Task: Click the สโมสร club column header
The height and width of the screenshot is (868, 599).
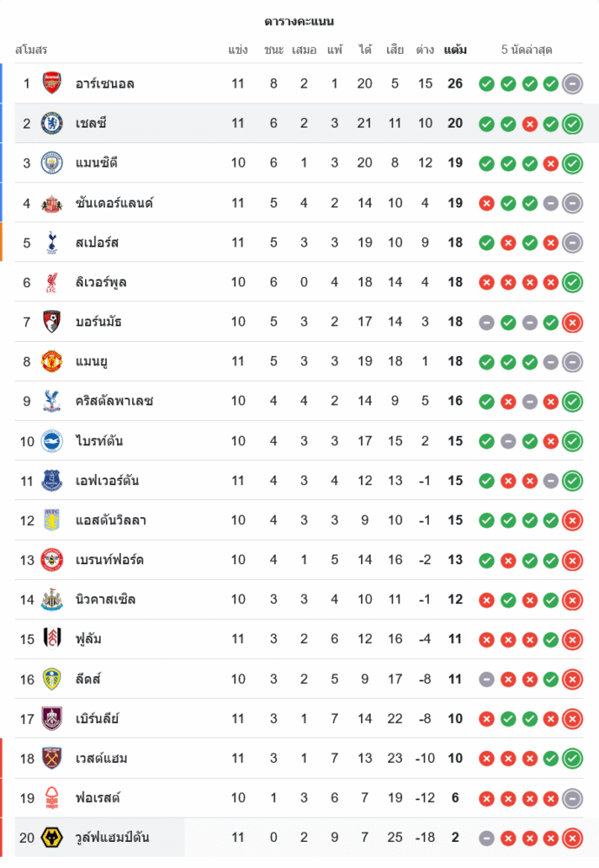Action: pos(31,49)
